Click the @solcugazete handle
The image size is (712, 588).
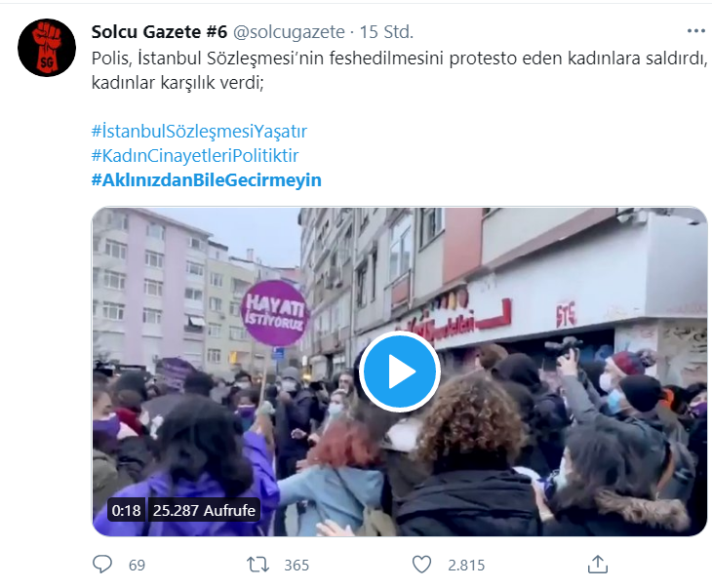pos(289,32)
